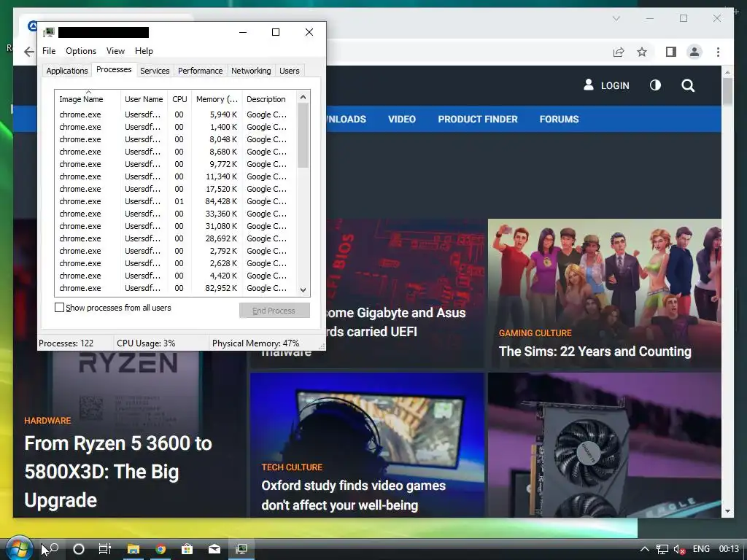Screen dimensions: 747x560
Task: Switch to the Applications tab
Action: pyautogui.click(x=66, y=71)
